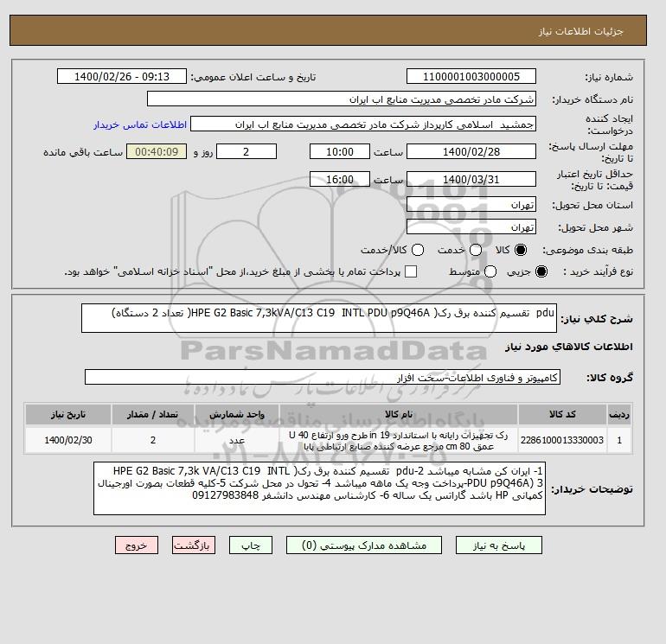
Task: Select the خدمت radio button
Action: (x=476, y=250)
